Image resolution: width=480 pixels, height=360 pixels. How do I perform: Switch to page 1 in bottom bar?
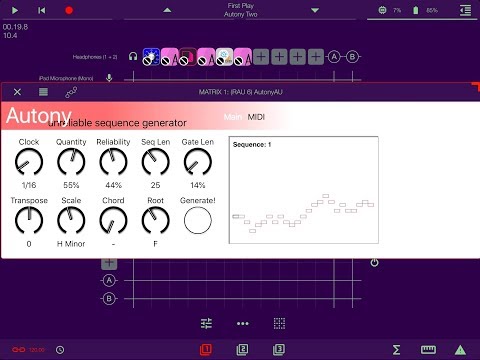coord(206,350)
